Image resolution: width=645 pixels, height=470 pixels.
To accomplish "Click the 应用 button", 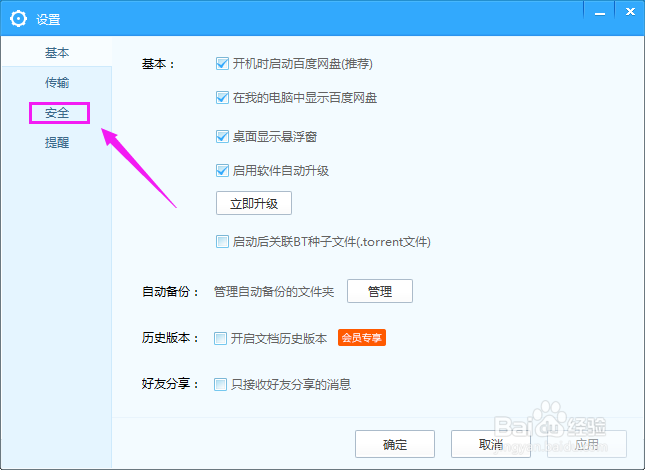I will pyautogui.click(x=587, y=444).
